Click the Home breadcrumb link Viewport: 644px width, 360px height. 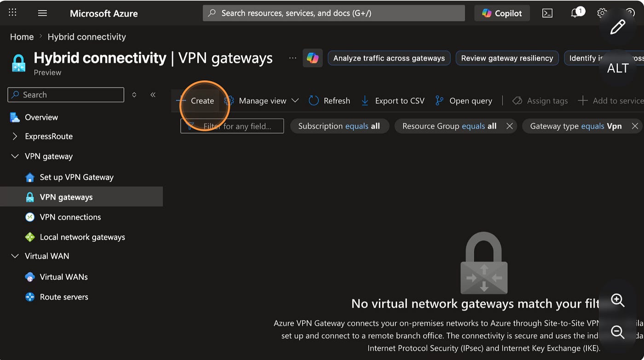click(x=22, y=37)
